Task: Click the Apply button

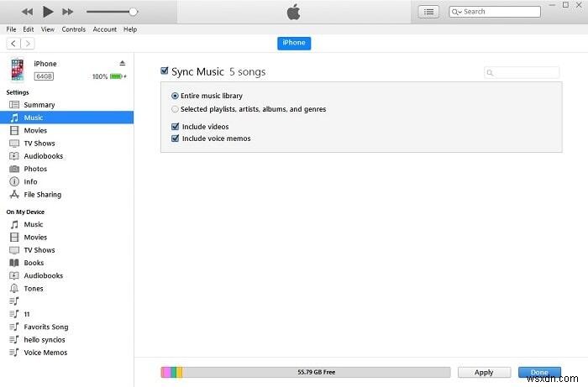Action: click(484, 373)
